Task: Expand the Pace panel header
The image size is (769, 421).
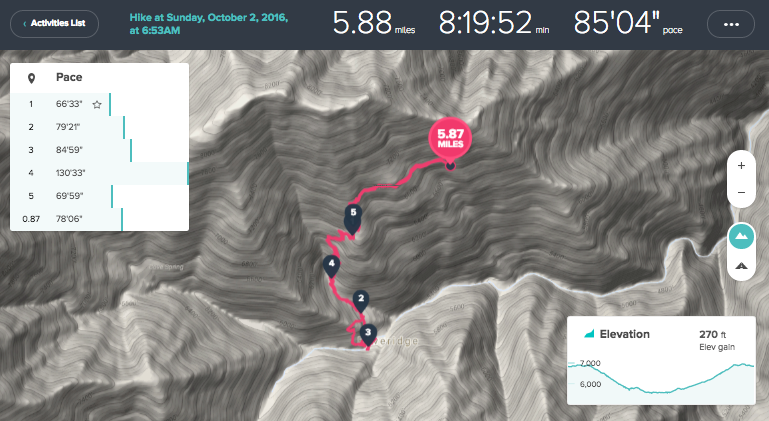Action: coord(100,78)
